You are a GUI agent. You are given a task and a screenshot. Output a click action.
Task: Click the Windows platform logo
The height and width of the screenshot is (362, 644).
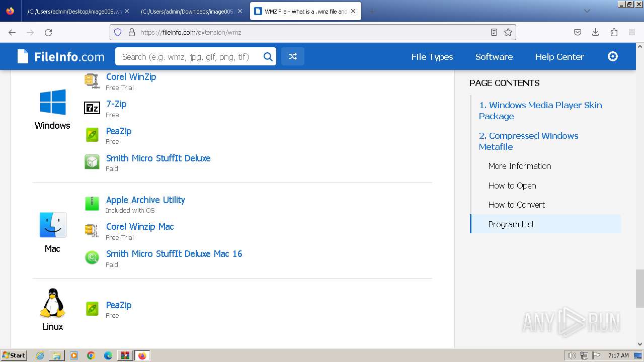point(53,102)
